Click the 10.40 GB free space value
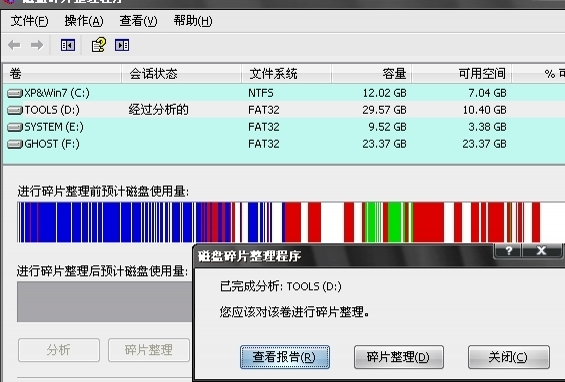565x382 pixels. [x=485, y=110]
